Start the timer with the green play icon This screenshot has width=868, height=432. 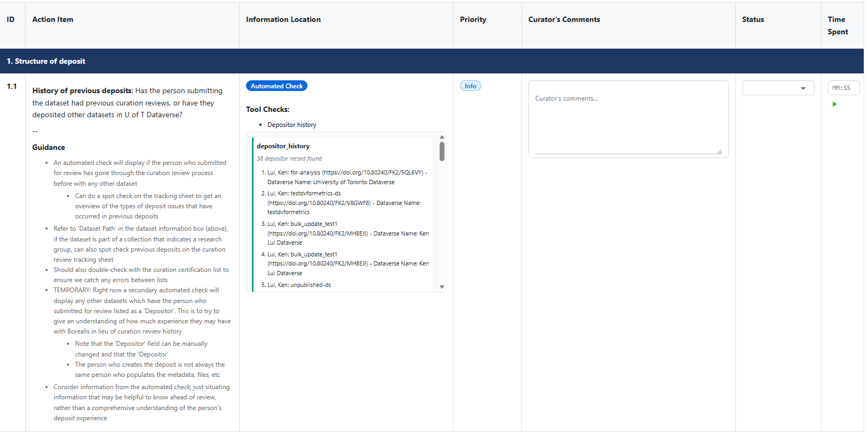point(834,104)
